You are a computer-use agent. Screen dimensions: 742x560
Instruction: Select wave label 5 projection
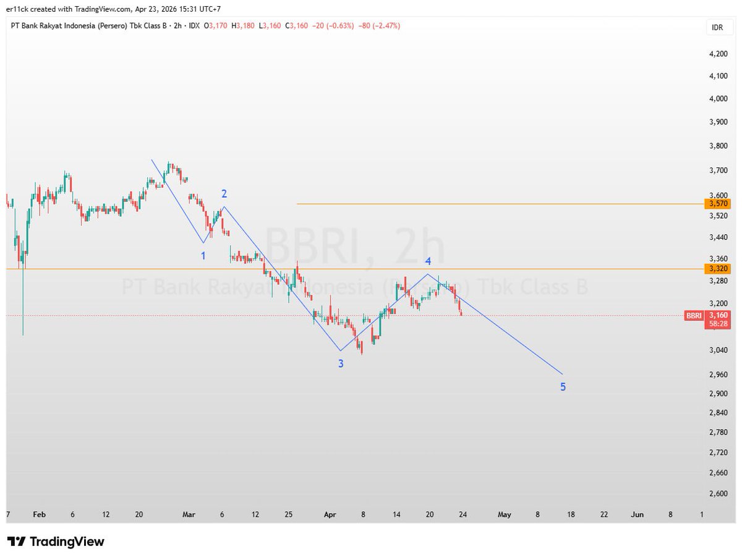pyautogui.click(x=563, y=388)
